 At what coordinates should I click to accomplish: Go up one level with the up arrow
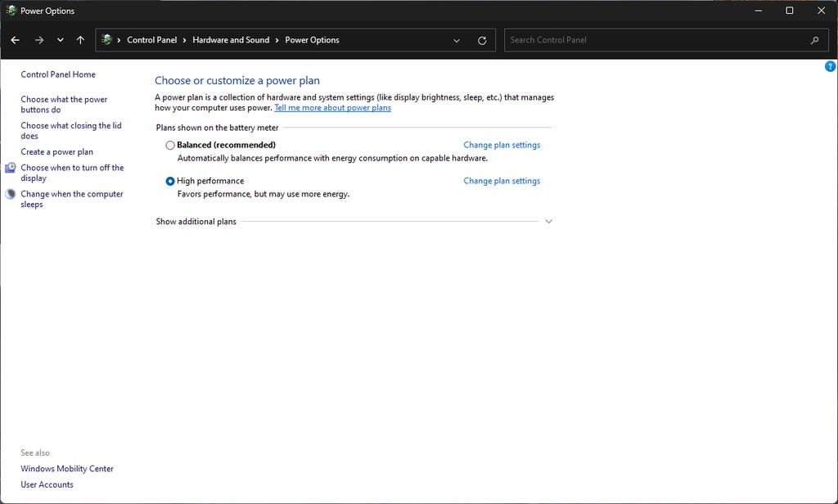click(x=80, y=40)
